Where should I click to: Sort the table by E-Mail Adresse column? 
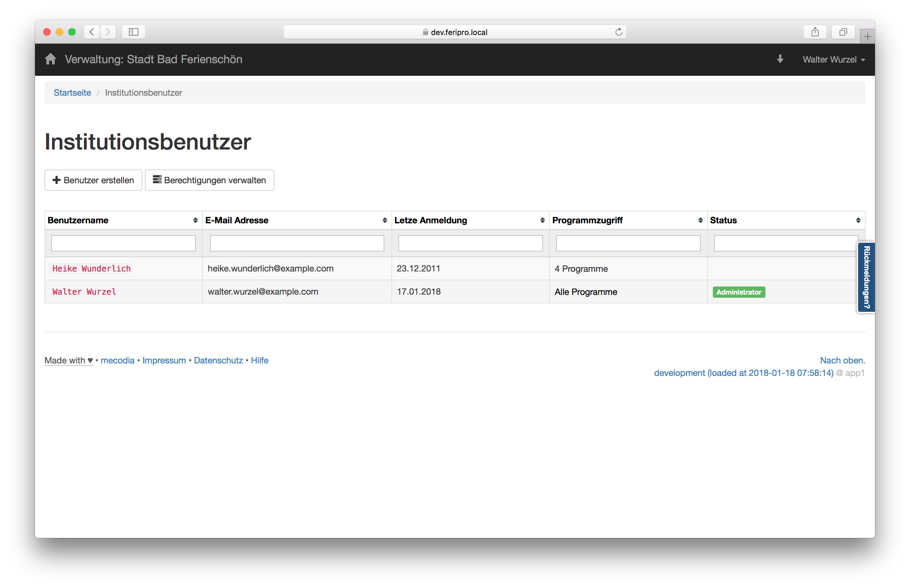384,220
